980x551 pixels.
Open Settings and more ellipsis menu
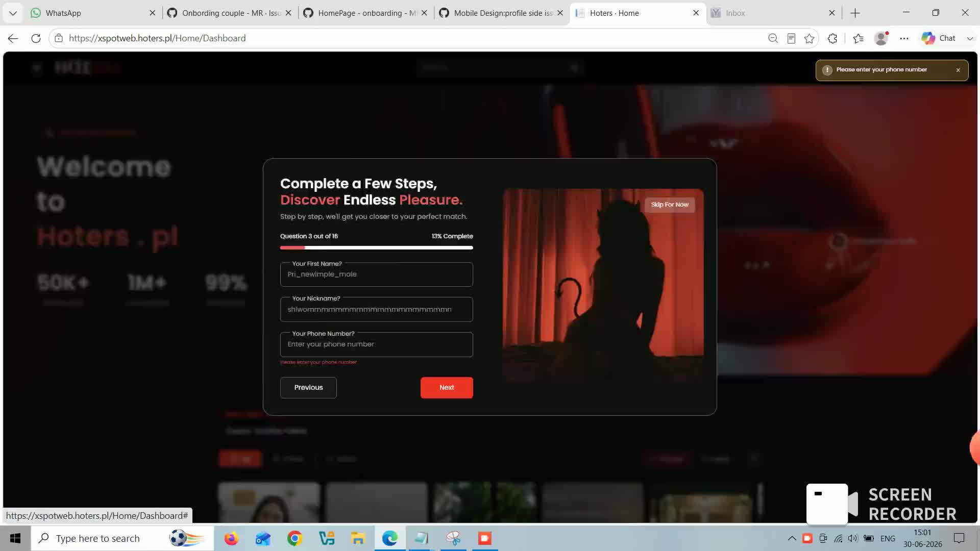tap(904, 38)
